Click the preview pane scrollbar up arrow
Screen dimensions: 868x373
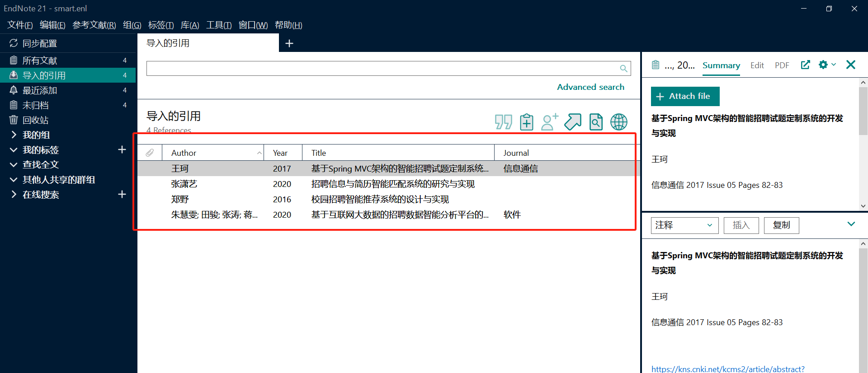pos(863,244)
